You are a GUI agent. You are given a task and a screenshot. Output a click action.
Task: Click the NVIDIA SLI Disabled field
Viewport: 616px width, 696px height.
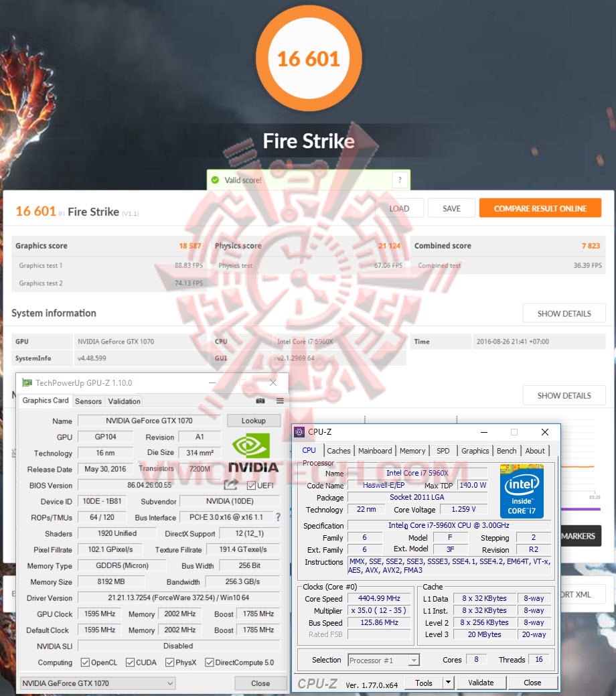click(x=179, y=646)
